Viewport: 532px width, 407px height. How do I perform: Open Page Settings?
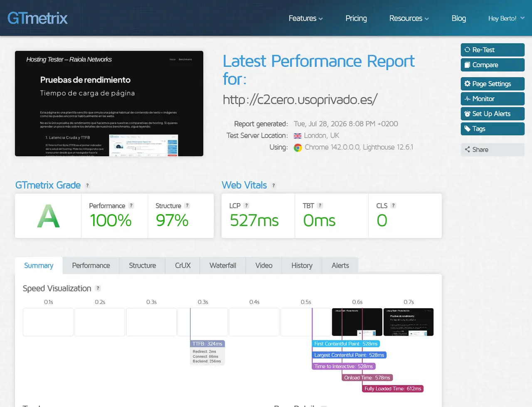pos(493,84)
